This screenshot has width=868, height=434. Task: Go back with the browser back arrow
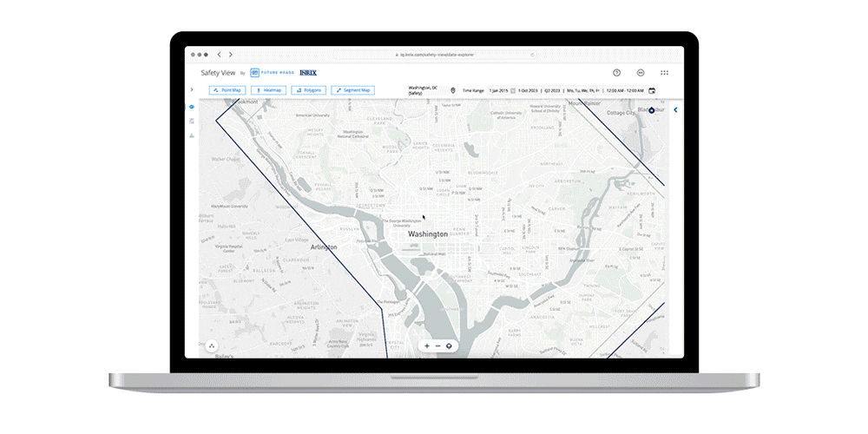pyautogui.click(x=220, y=55)
